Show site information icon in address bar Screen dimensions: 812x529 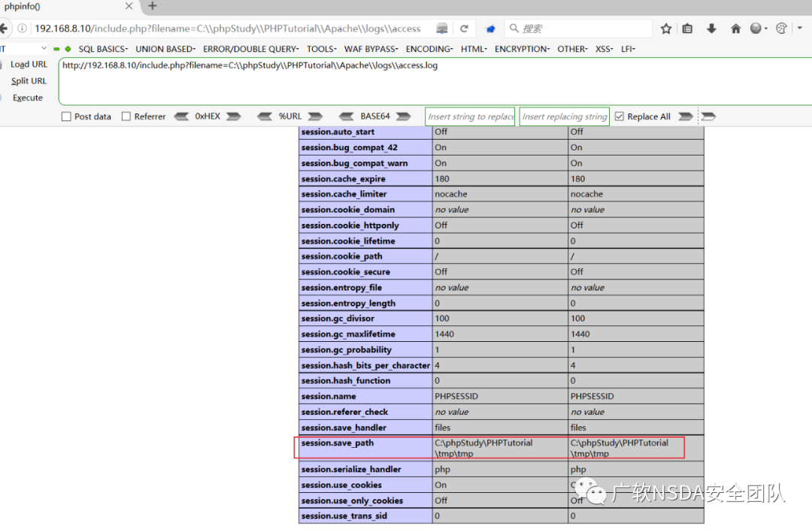click(23, 29)
